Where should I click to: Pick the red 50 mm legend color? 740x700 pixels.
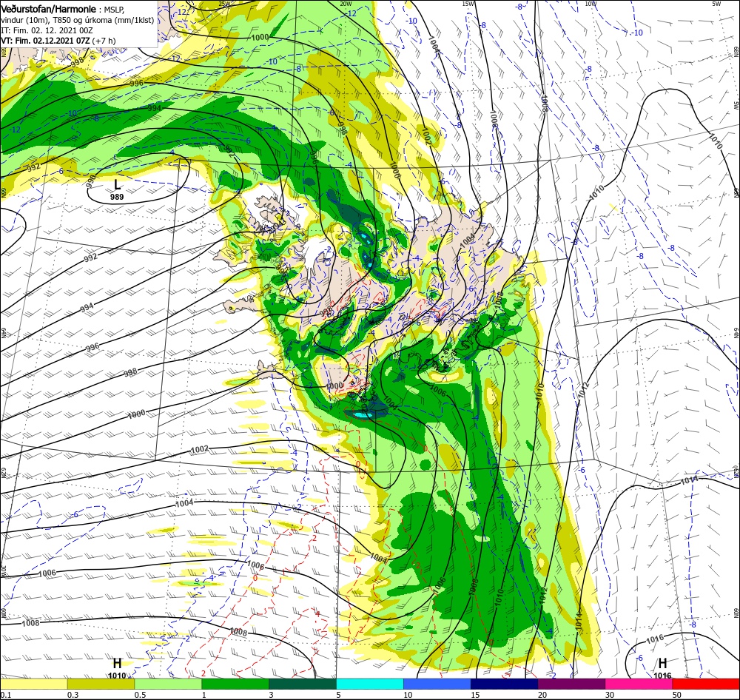706,684
